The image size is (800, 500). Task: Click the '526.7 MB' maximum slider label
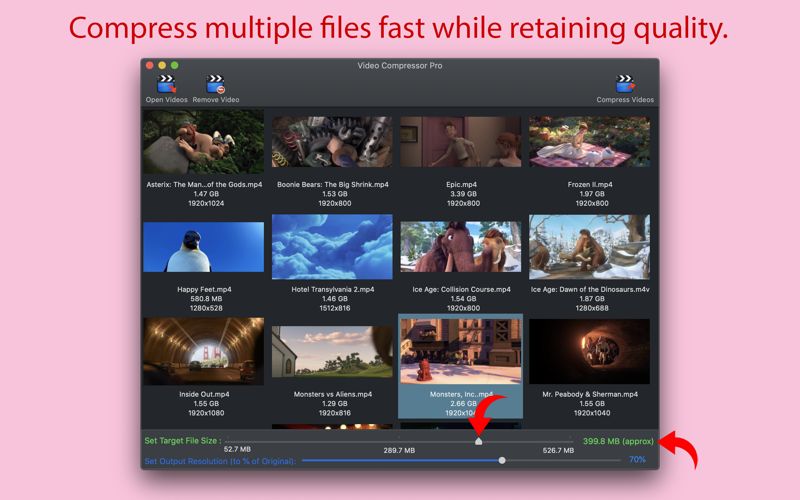coord(558,451)
